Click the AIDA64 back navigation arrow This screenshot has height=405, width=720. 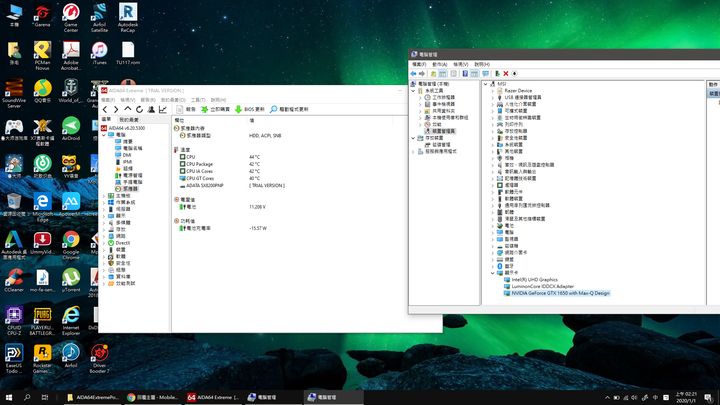105,109
